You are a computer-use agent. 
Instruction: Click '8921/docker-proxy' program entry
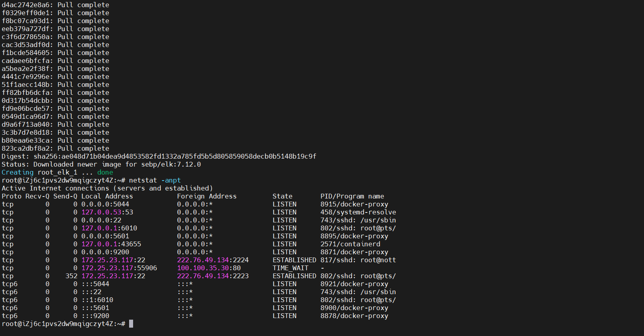click(x=354, y=284)
